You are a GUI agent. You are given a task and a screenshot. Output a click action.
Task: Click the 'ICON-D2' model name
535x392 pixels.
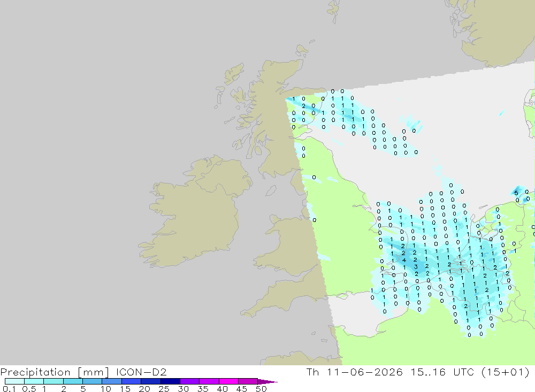pyautogui.click(x=141, y=372)
